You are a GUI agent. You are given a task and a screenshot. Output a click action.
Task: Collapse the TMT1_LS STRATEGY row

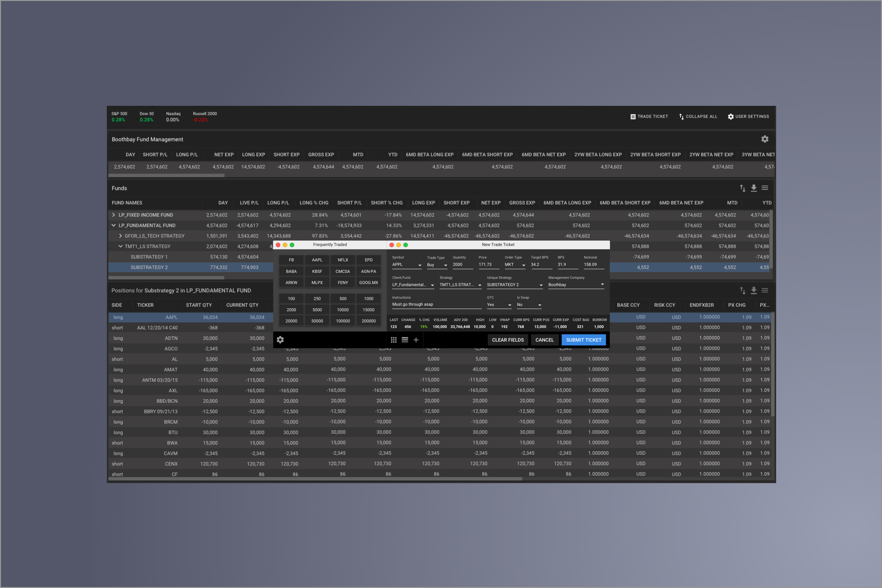[121, 246]
